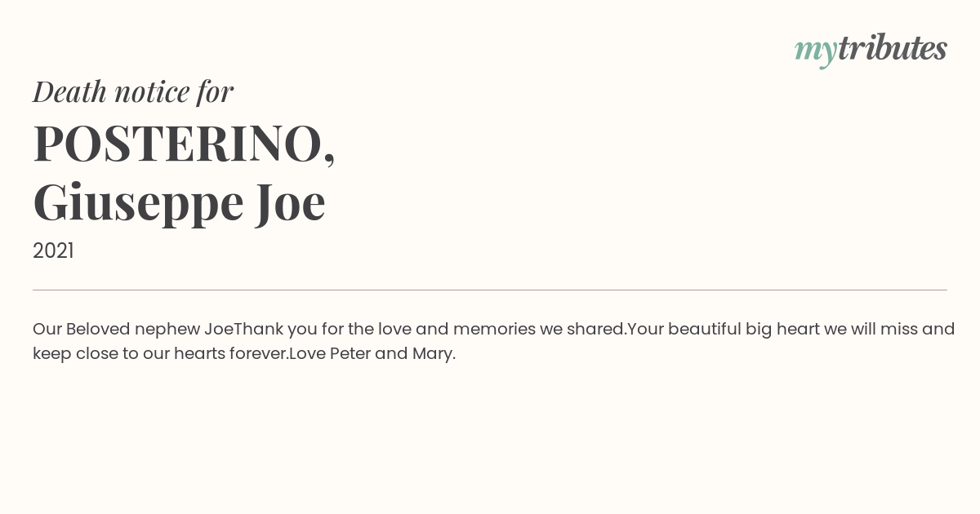
Task: Click "Our Beloved nephew" in the message
Action: [116, 330]
